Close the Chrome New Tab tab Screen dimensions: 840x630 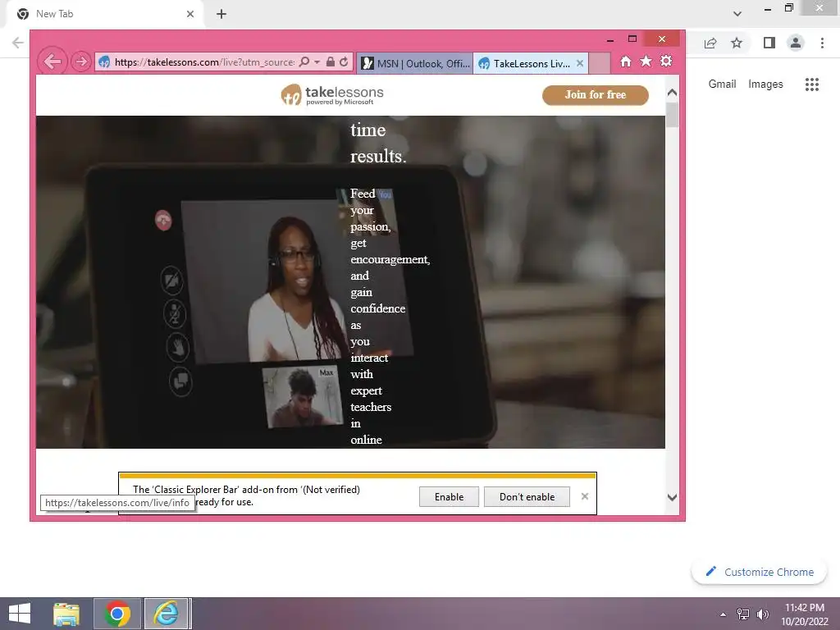point(190,15)
